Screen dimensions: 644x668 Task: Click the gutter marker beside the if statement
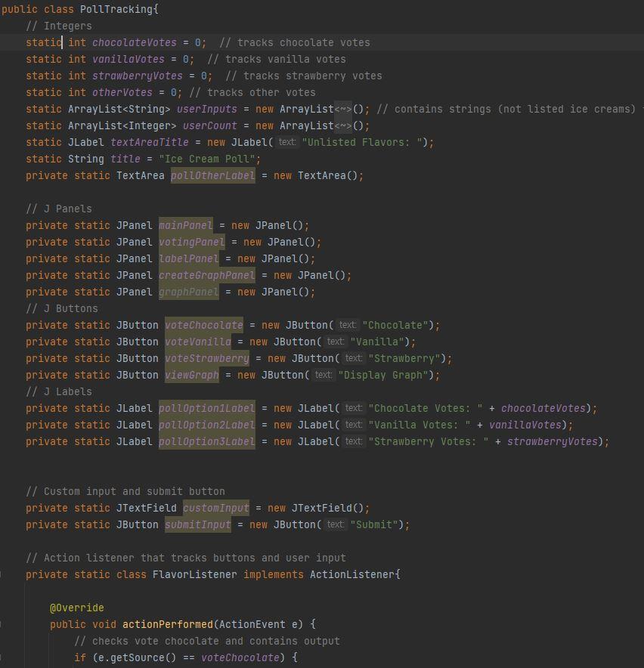[4, 657]
